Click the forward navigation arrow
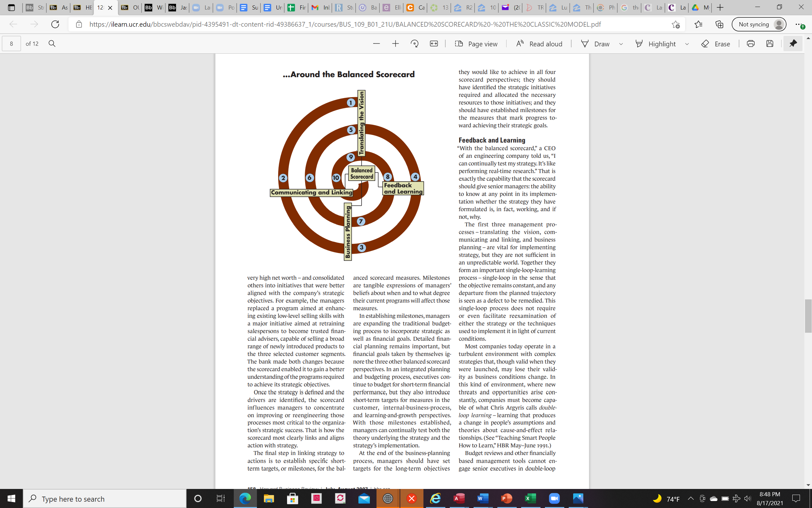This screenshot has height=508, width=812. click(34, 24)
